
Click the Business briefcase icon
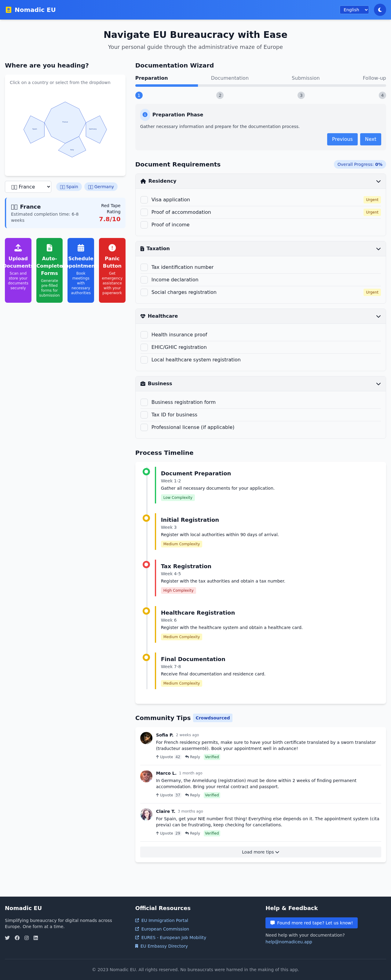click(143, 384)
